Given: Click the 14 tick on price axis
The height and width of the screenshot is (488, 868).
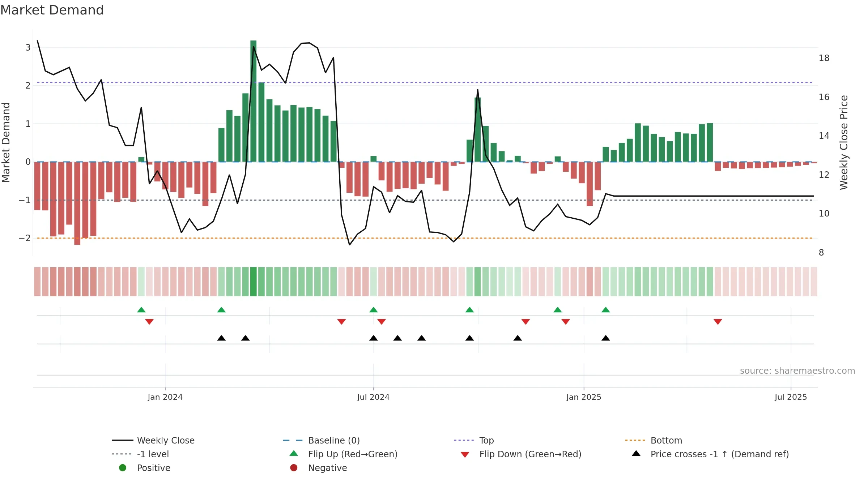Looking at the screenshot, I should click(824, 136).
